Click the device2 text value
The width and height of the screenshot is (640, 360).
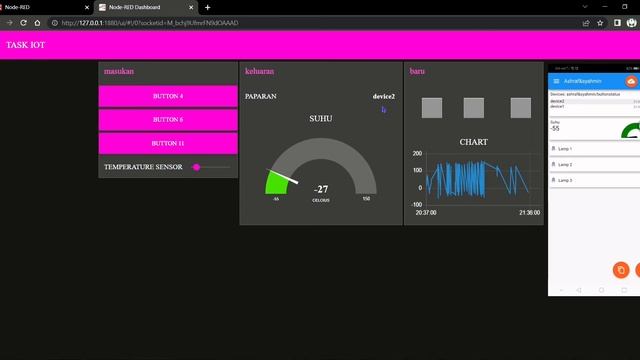pos(384,96)
